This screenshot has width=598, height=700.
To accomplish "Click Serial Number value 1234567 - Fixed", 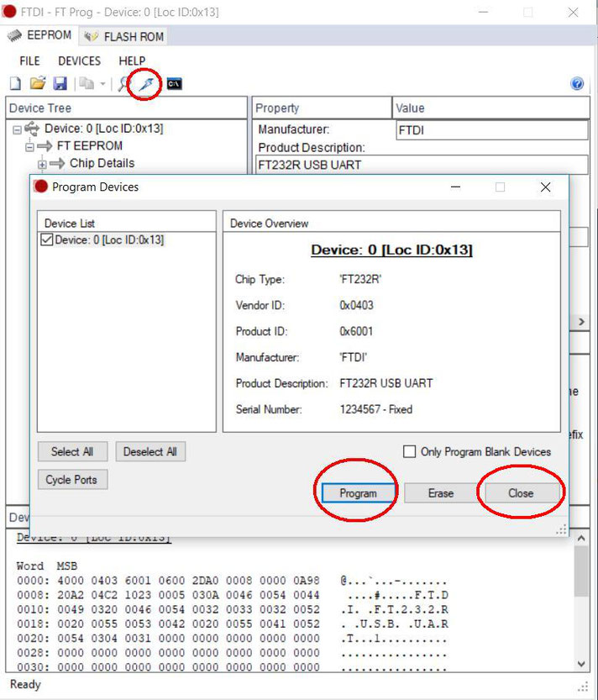I will pyautogui.click(x=376, y=409).
